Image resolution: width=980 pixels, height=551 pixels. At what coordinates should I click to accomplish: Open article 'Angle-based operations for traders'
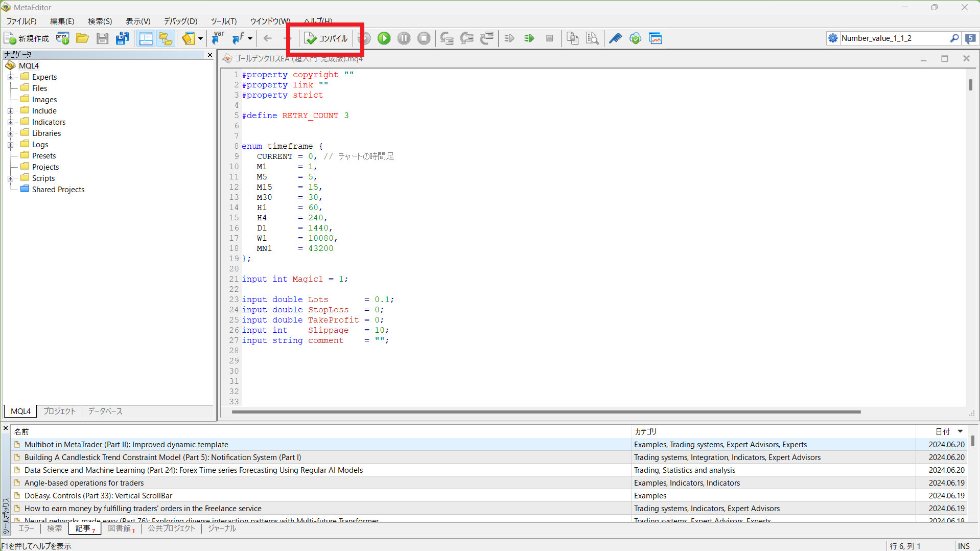84,483
